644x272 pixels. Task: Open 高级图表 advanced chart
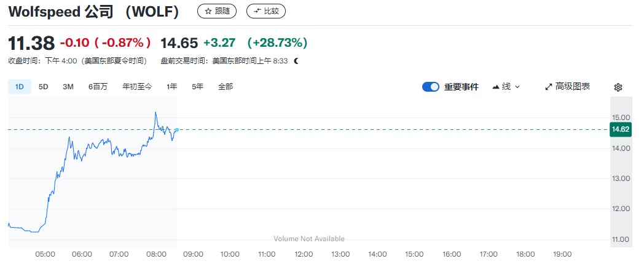coord(568,87)
